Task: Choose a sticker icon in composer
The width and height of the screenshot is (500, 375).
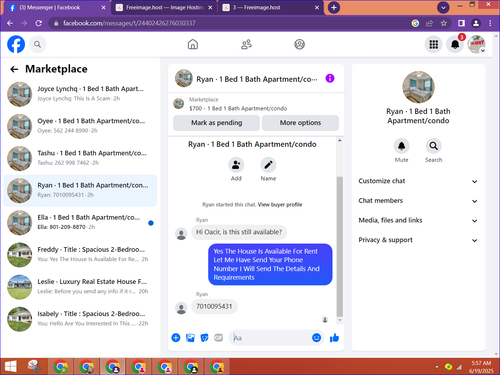Action: tap(204, 338)
